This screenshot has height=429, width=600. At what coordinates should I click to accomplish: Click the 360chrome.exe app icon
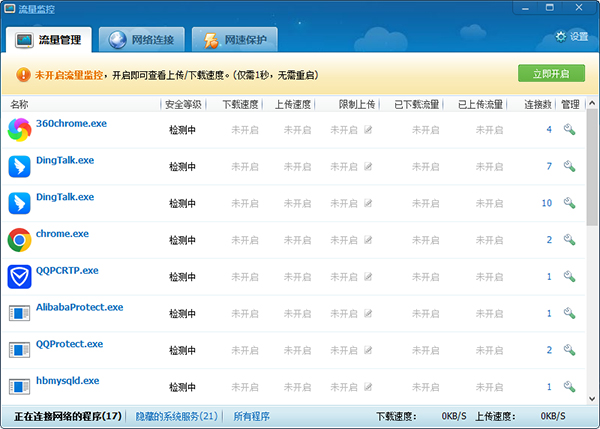pyautogui.click(x=19, y=130)
